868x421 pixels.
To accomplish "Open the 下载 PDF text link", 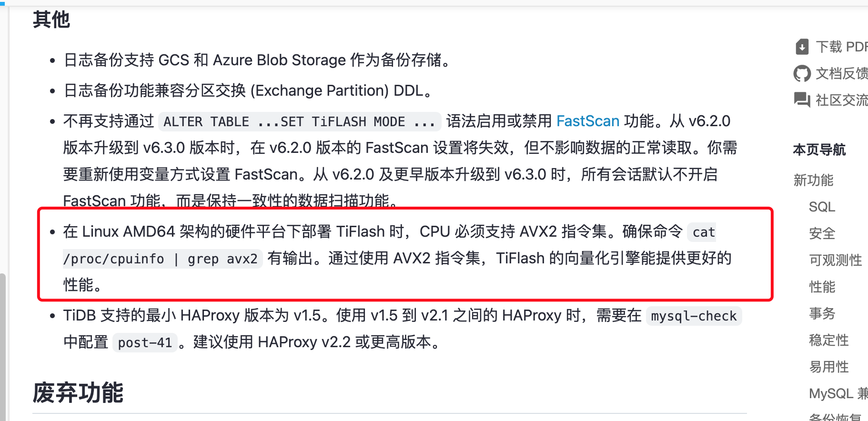I will [841, 47].
